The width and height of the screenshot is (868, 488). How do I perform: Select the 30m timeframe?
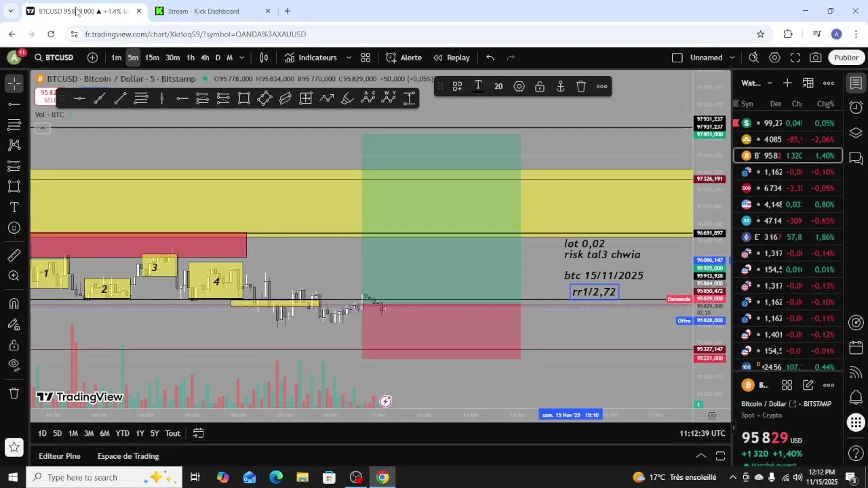pyautogui.click(x=173, y=58)
